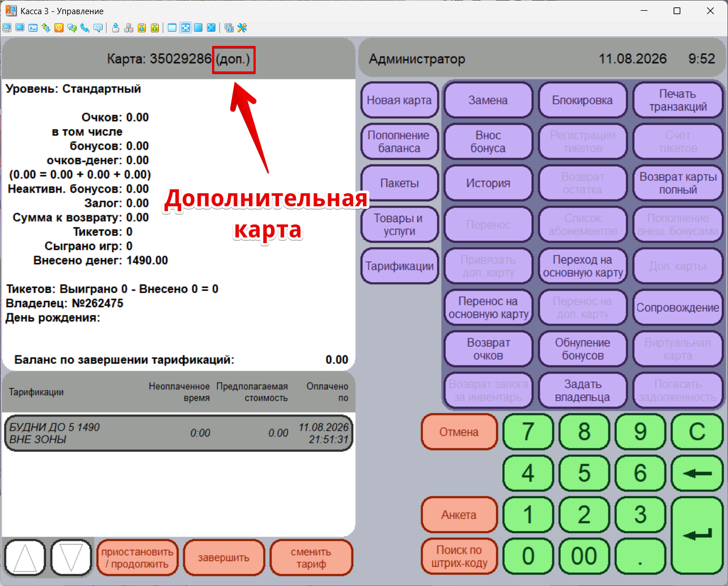This screenshot has width=728, height=586.
Task: Tap keypad digit 8
Action: coord(584,432)
